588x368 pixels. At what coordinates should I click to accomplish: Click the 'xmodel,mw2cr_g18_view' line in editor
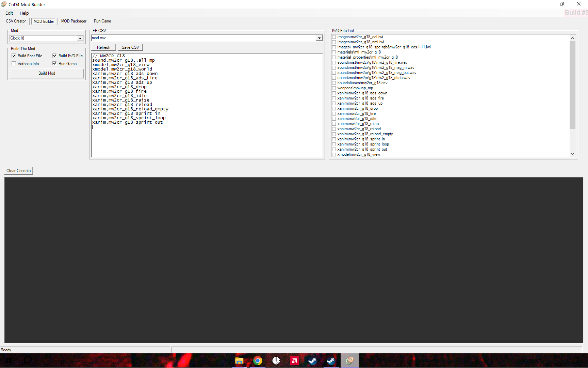click(x=121, y=65)
